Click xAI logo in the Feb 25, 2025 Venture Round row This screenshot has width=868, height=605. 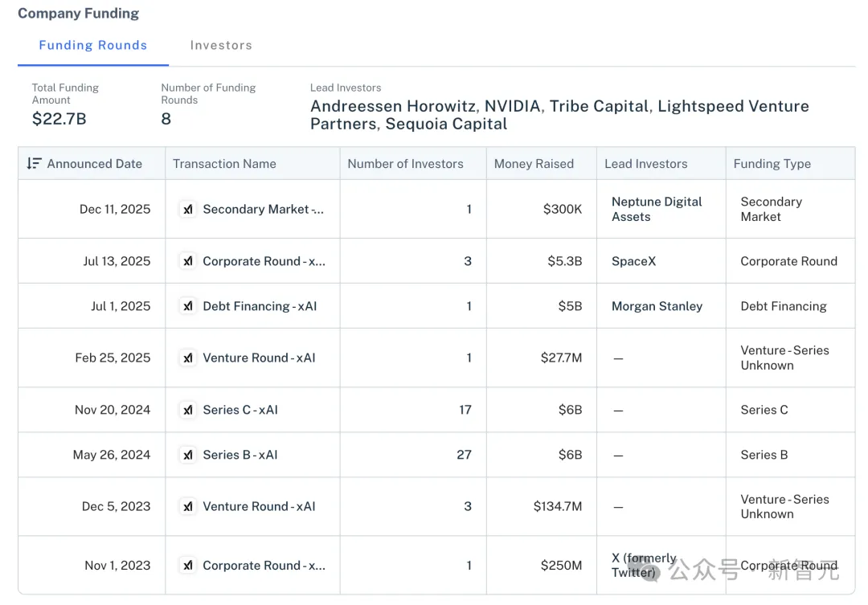pyautogui.click(x=187, y=358)
